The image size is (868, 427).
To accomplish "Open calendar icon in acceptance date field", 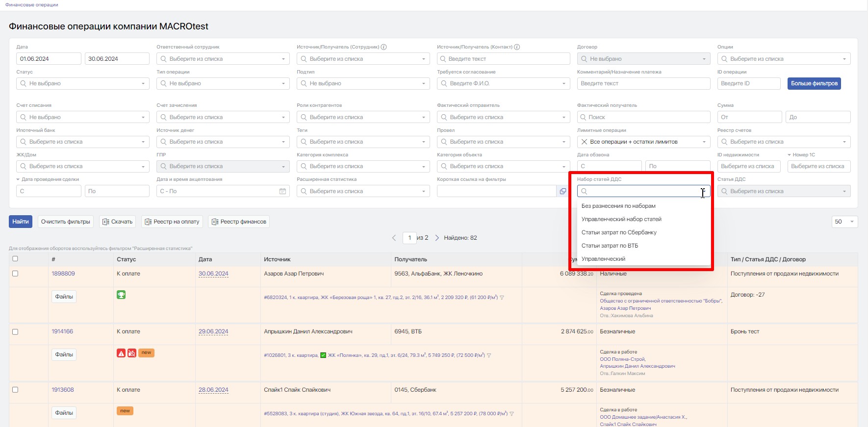I will 282,191.
